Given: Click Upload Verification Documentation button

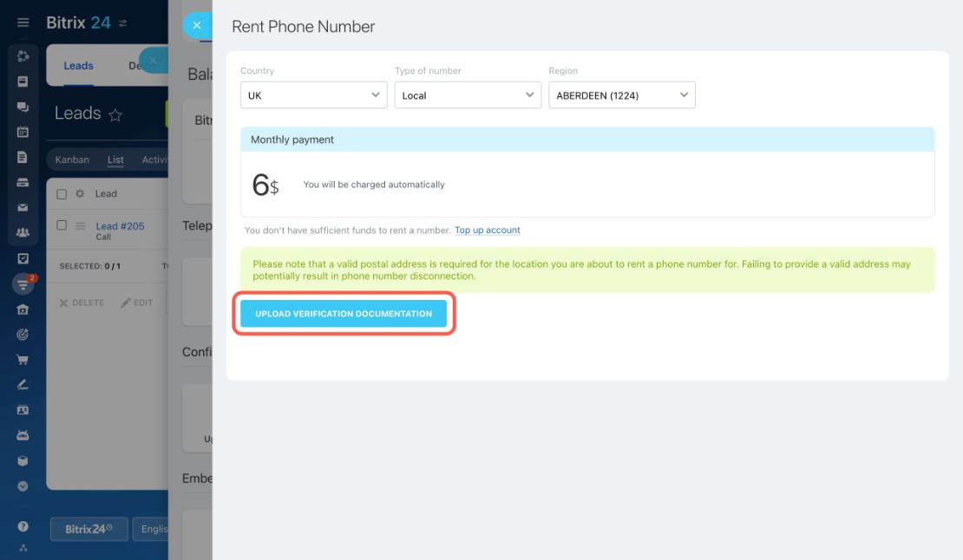Looking at the screenshot, I should pos(344,314).
